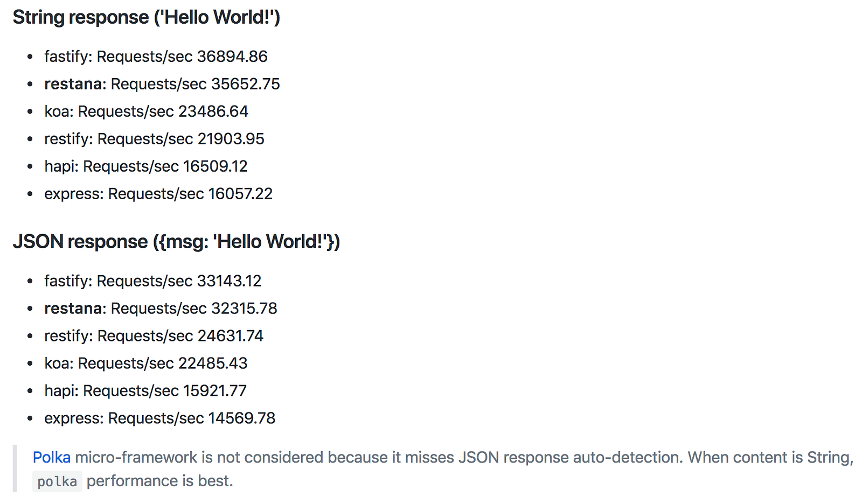Click the gray blockquote bar beside Polka note

15,468
